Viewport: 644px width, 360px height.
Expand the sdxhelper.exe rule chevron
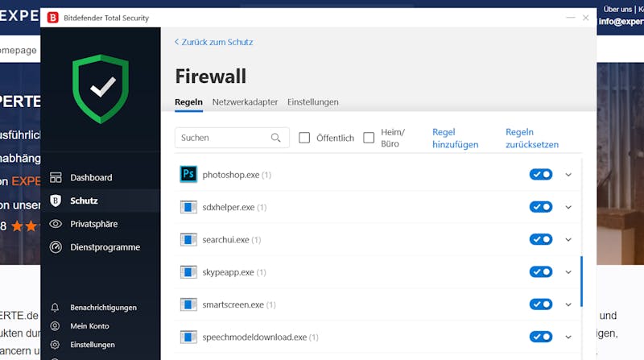point(568,207)
